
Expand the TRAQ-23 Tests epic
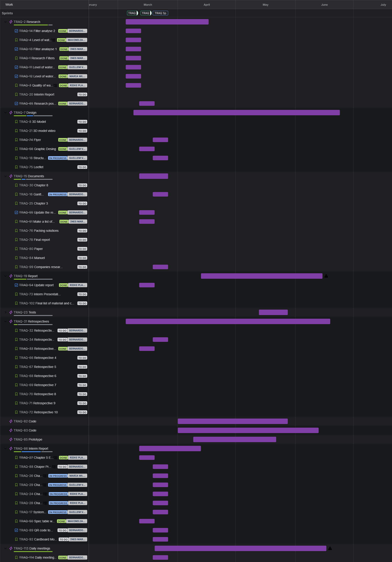click(5, 312)
